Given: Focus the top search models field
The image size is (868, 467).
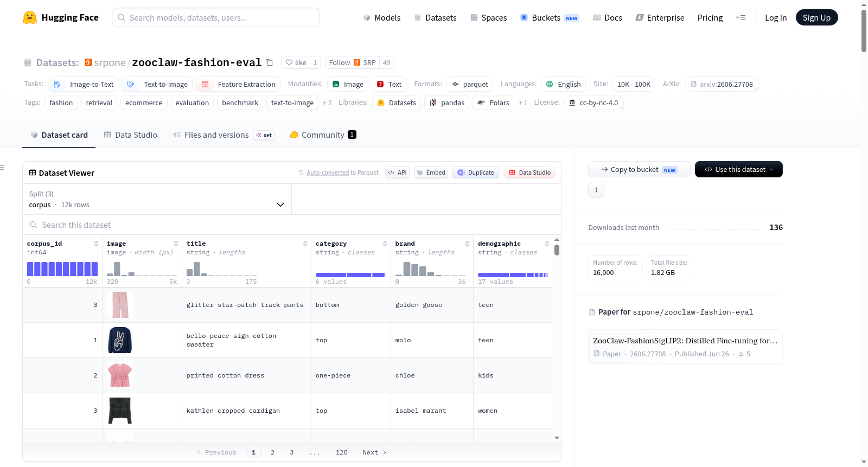Looking at the screenshot, I should click(x=216, y=17).
